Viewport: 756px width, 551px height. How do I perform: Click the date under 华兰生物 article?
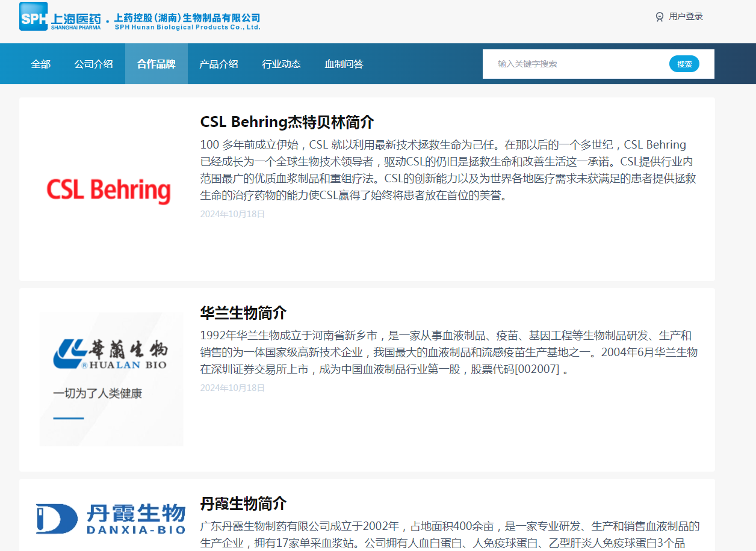(x=232, y=388)
